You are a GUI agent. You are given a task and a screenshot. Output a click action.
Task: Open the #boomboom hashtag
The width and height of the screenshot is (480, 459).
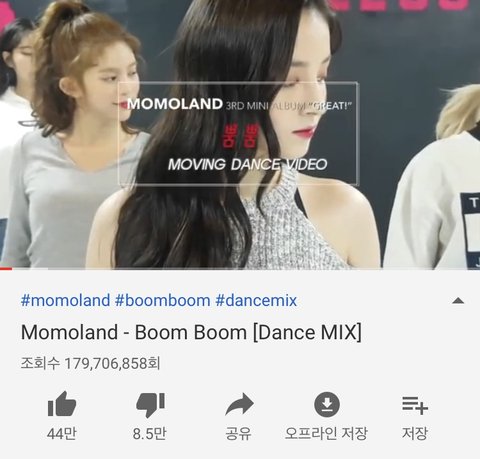tap(163, 300)
